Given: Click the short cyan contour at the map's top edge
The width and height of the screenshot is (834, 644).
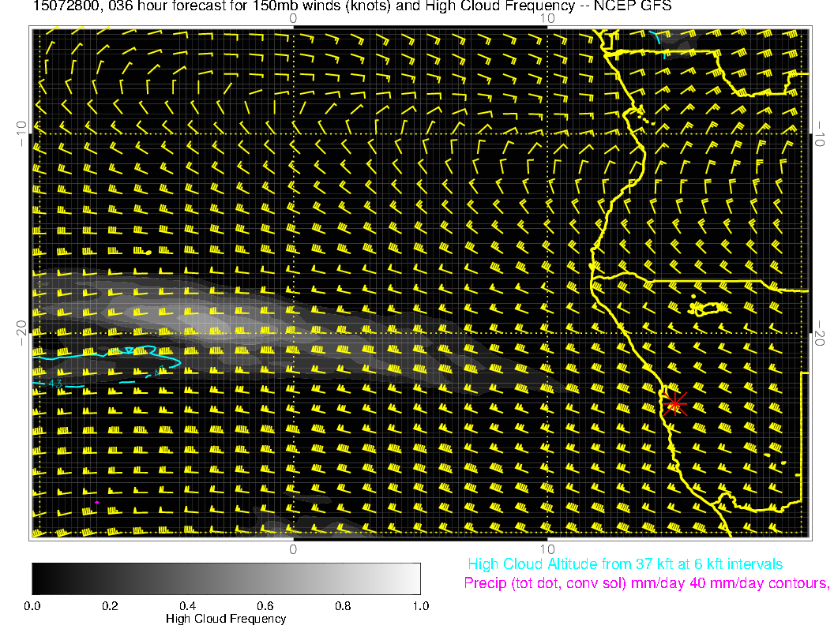Looking at the screenshot, I should tap(662, 41).
